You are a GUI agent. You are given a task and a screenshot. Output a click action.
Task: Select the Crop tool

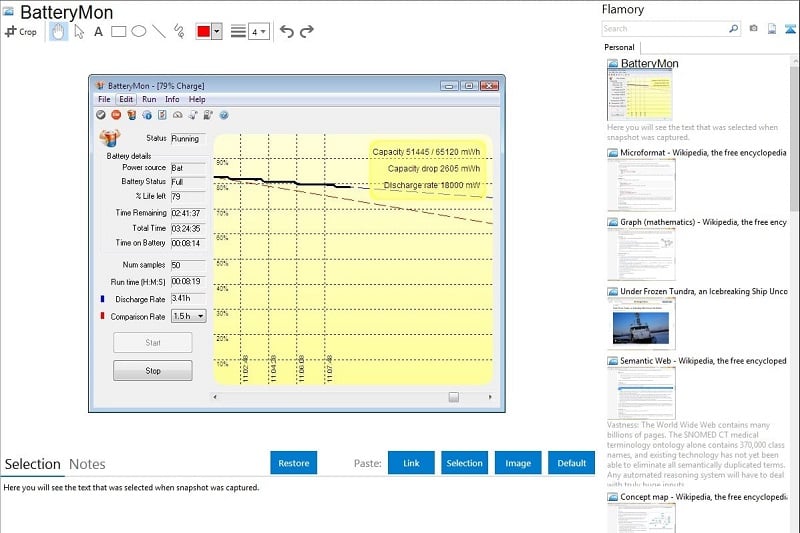point(21,32)
